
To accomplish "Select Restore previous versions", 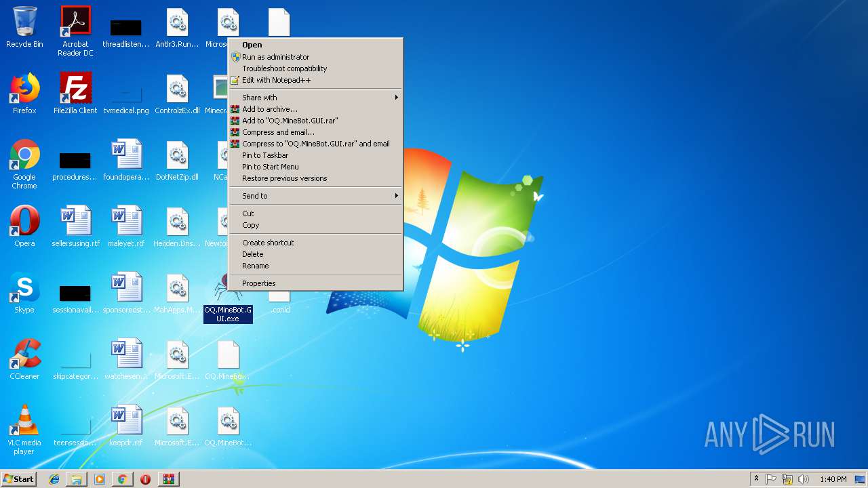I will tap(315, 178).
